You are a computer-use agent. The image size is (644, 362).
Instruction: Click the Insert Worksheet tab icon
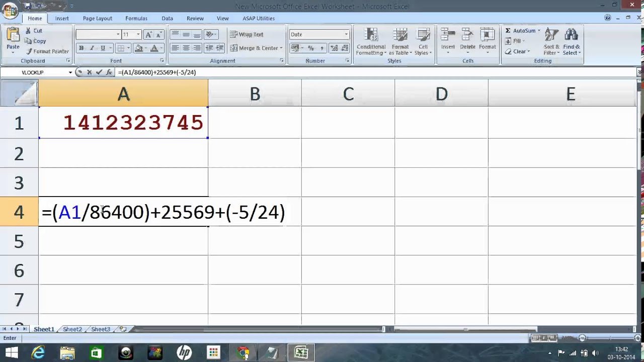122,329
